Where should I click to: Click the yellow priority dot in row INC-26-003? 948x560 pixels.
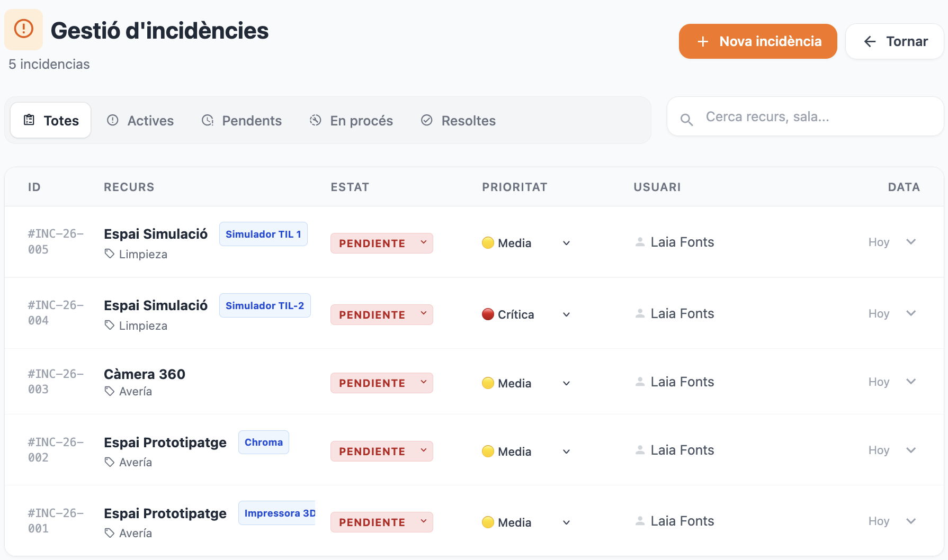(x=488, y=383)
